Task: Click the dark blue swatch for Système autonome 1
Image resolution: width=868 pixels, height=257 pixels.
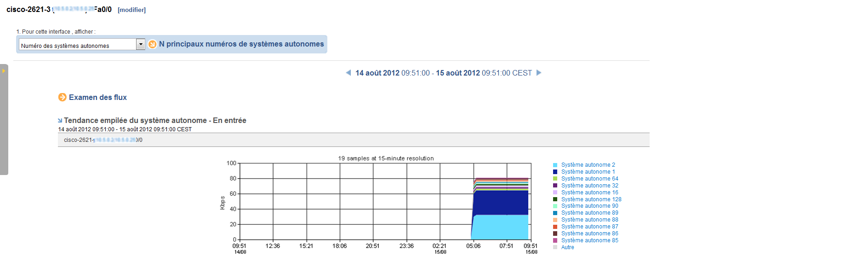Action: pyautogui.click(x=555, y=172)
